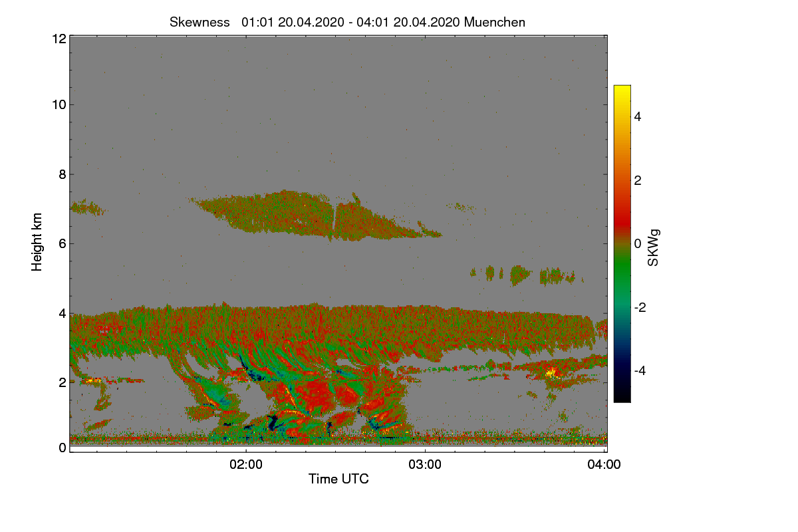798x532 pixels.
Task: Click the plot title 'Skewness 01:01 20.04.2020'
Action: pos(347,22)
